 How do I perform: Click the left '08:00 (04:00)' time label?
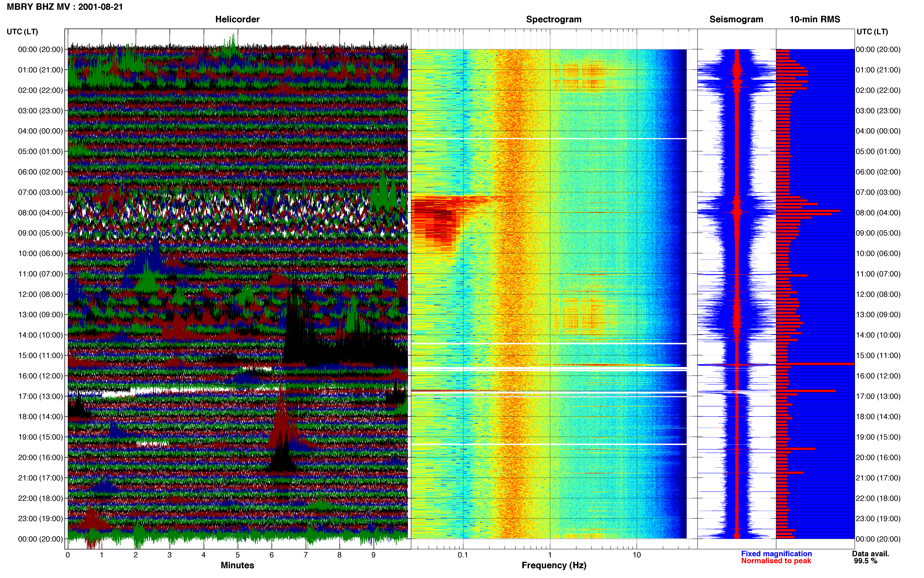41,212
